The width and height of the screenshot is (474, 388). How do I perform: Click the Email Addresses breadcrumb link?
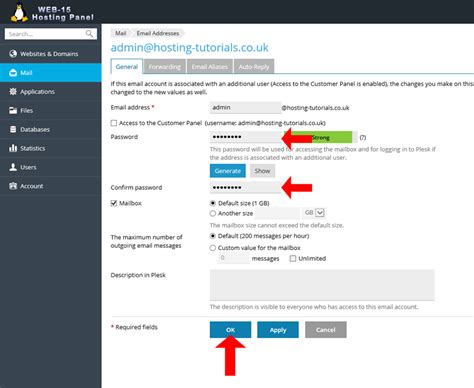[x=158, y=33]
